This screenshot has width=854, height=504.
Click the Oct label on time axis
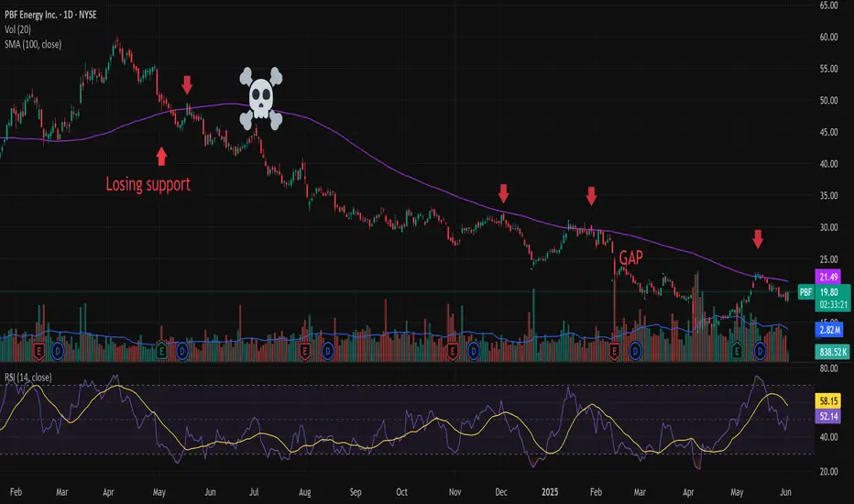coord(401,492)
